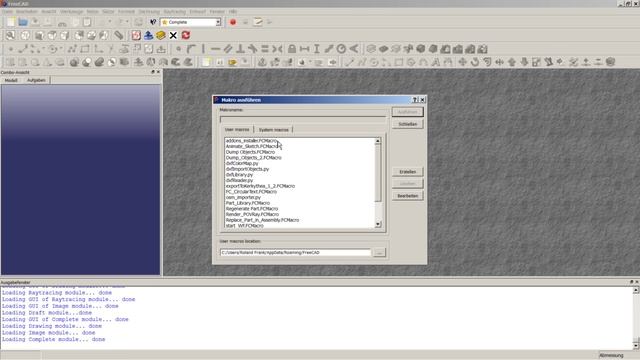Select 'Render_POVRay.FCMacro' in the list

(x=252, y=214)
